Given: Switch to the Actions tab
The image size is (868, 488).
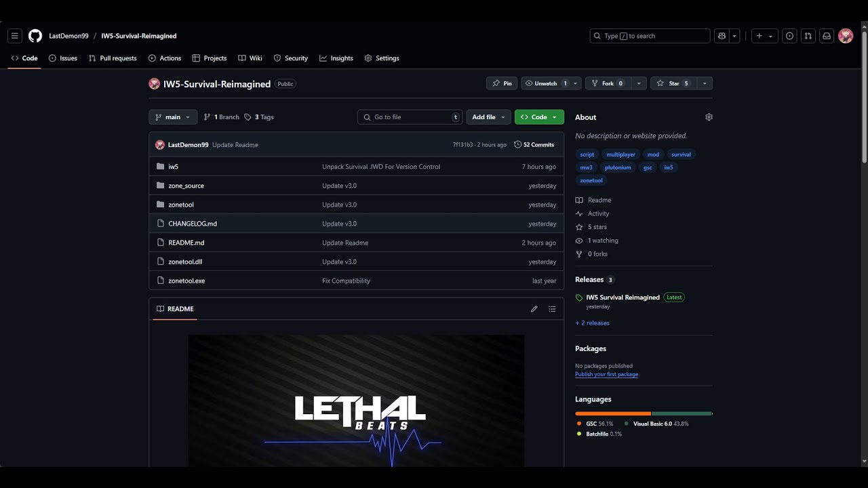Looking at the screenshot, I should click(165, 58).
